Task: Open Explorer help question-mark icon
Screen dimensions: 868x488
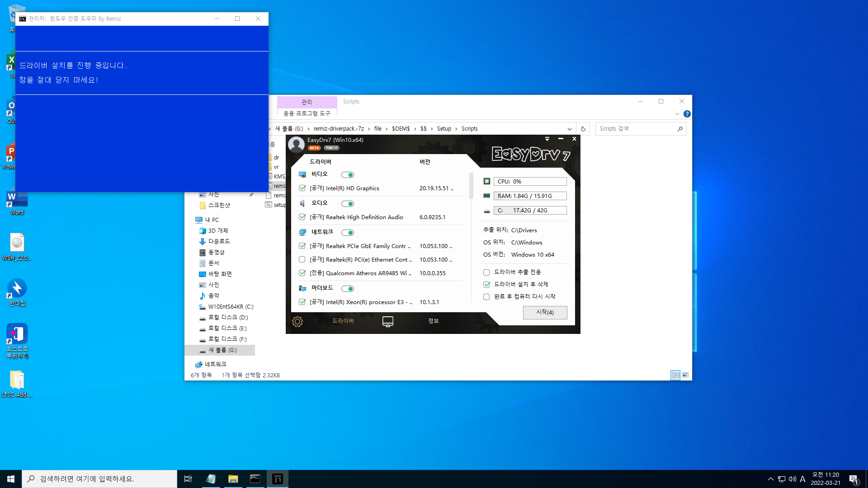Action: coord(687,114)
